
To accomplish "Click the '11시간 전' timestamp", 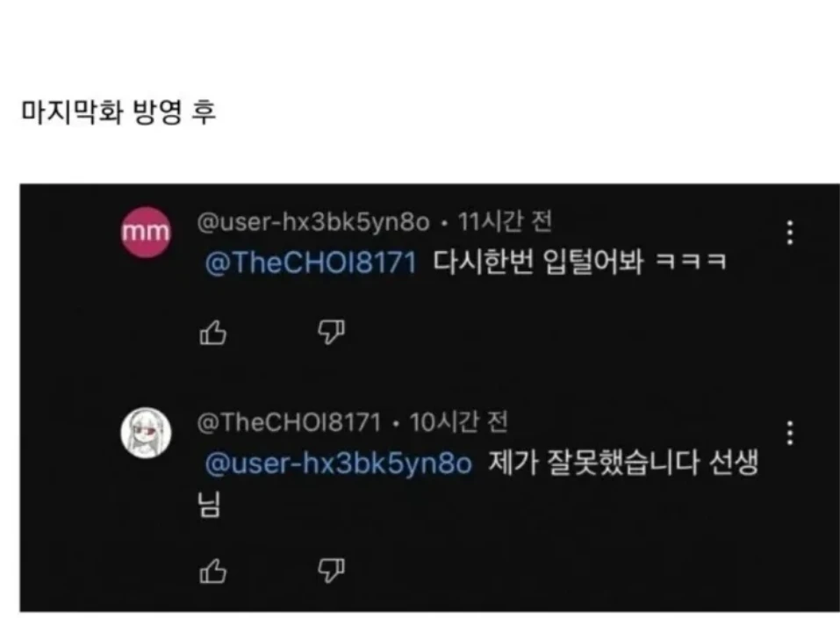I will pos(506,223).
